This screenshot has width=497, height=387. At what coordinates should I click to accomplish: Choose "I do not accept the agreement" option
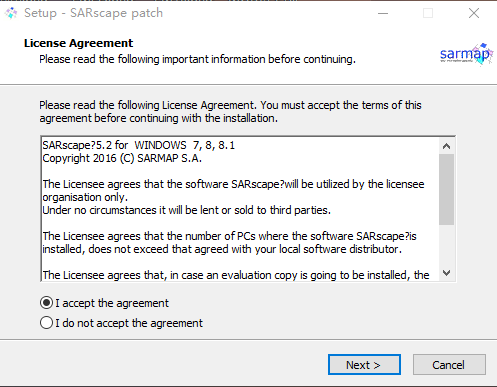coord(46,323)
